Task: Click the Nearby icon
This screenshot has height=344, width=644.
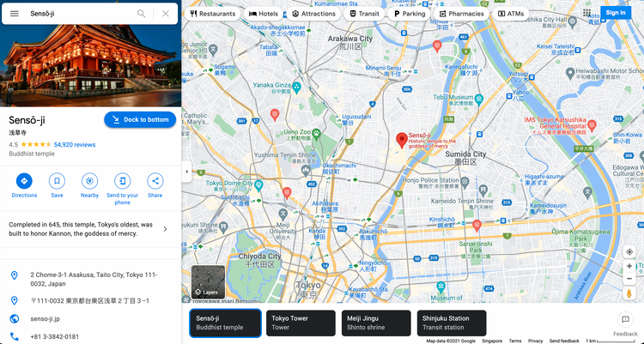Action: pos(89,181)
